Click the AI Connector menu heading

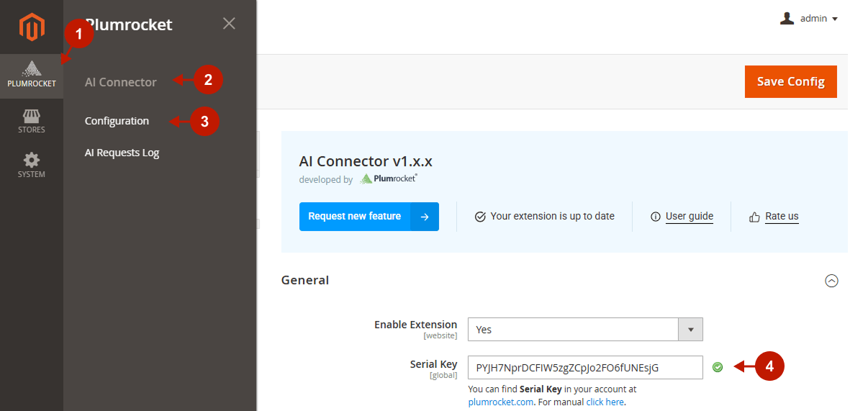[x=120, y=82]
